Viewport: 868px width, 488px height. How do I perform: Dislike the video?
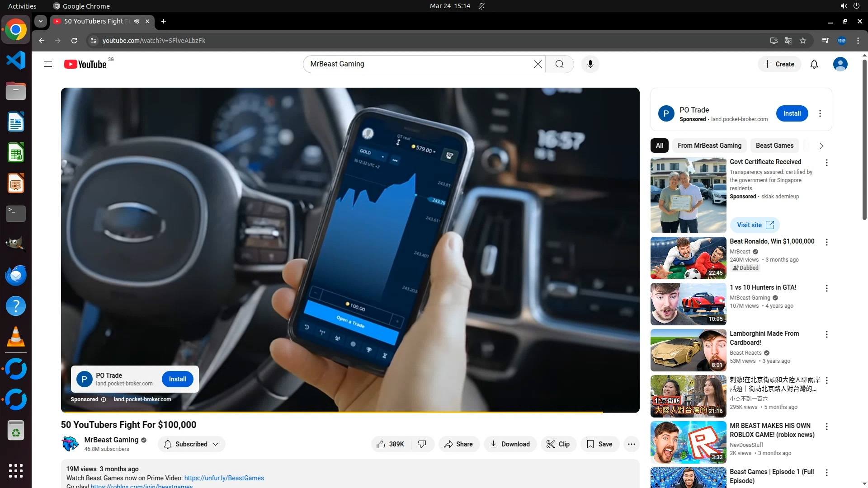point(422,444)
